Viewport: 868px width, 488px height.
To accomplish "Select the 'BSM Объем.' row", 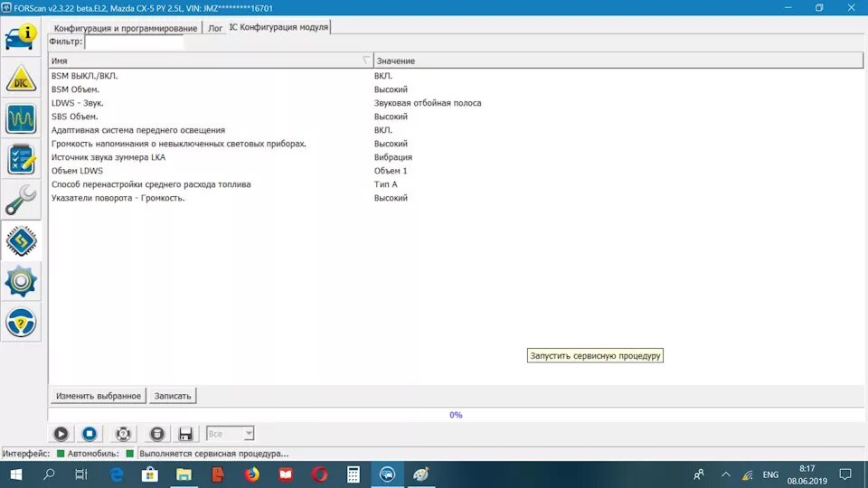I will [x=456, y=89].
